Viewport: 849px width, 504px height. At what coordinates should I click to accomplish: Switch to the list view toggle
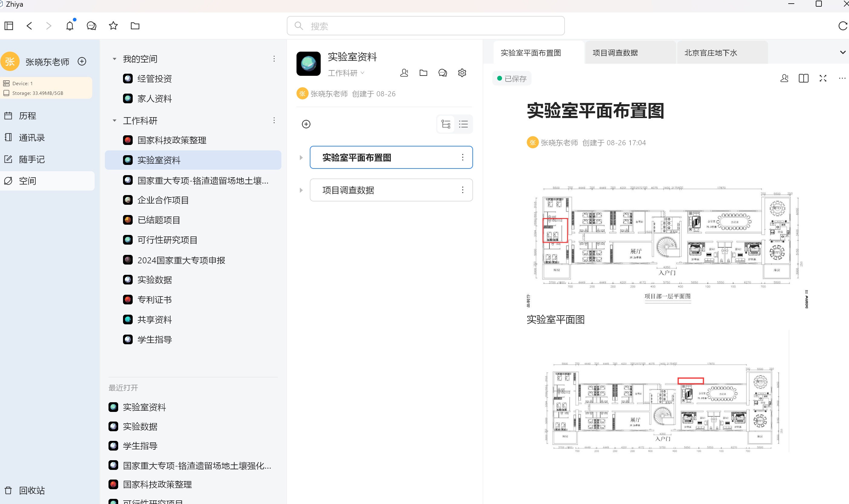463,124
